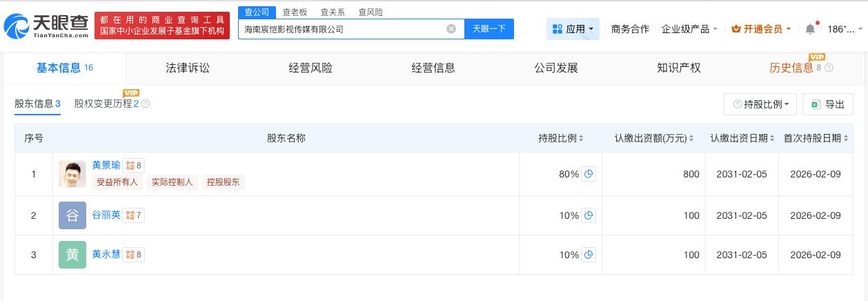The image size is (868, 301).
Task: Open the equity graph icon next to 黄景瑜
Action: point(134,166)
